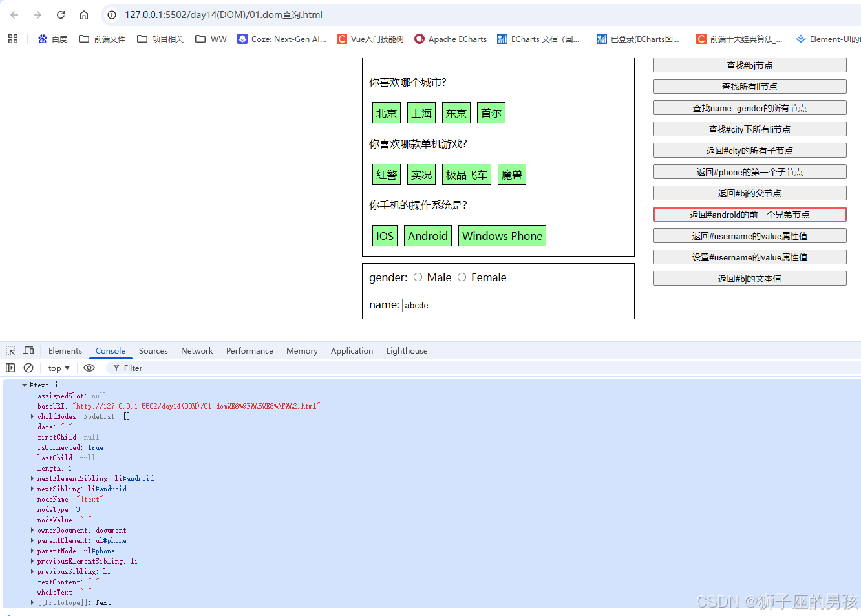Toggle the DevTools device toolbar icon
861x616 pixels.
pyautogui.click(x=28, y=350)
